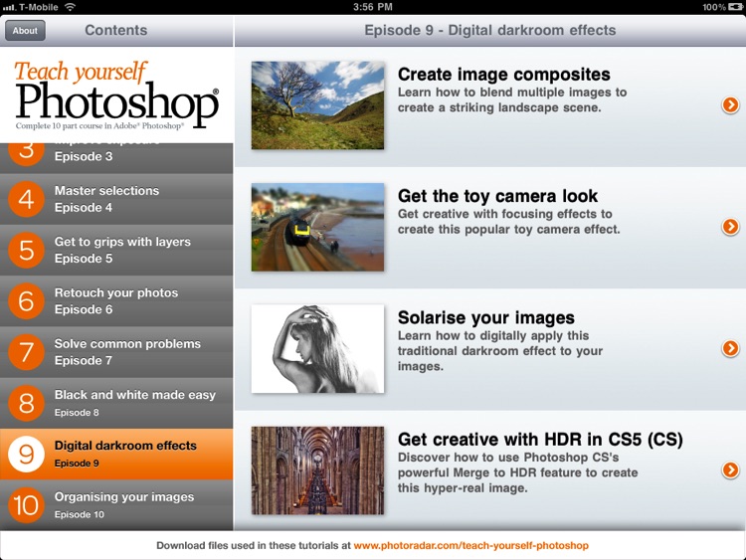This screenshot has width=746, height=560.
Task: Tap the Get creative with HDR in CS5 title
Action: coord(540,440)
